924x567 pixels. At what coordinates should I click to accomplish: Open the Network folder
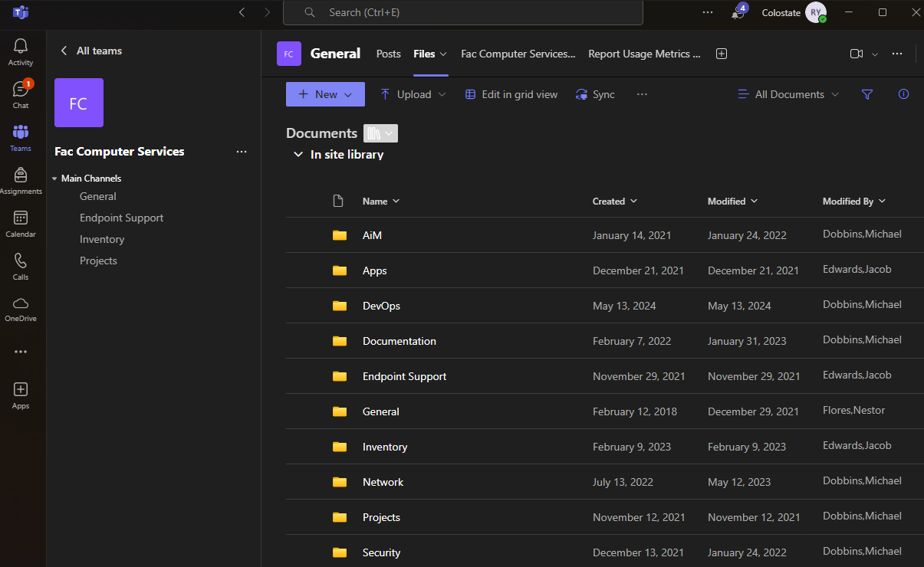(383, 482)
